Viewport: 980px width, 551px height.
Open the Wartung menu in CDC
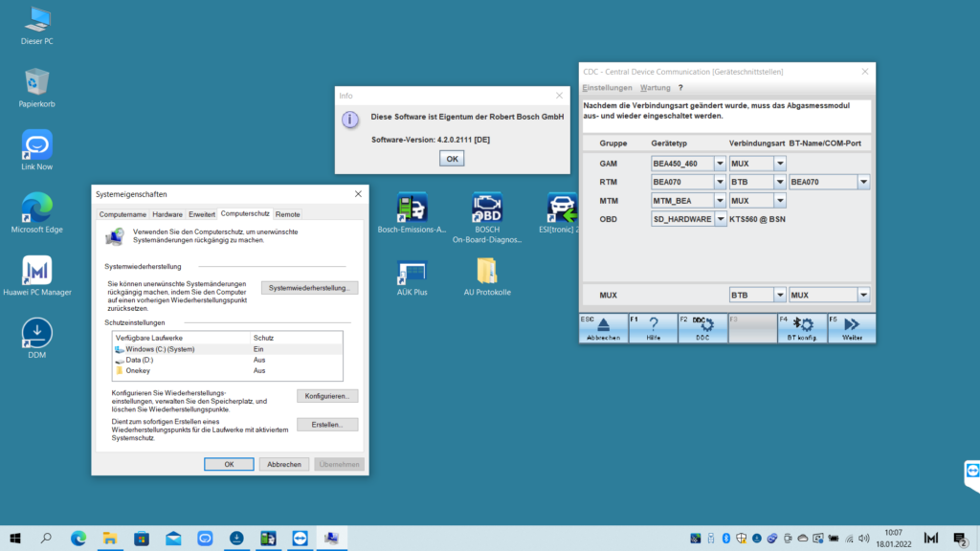(x=655, y=87)
